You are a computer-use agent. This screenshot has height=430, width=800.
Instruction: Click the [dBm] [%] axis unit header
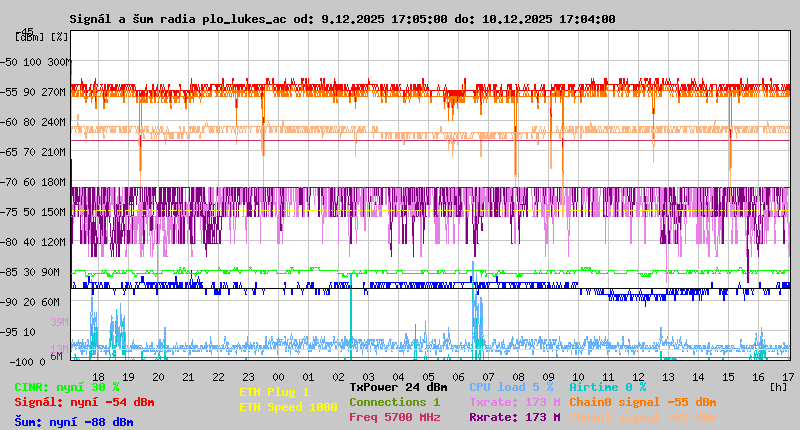point(41,37)
